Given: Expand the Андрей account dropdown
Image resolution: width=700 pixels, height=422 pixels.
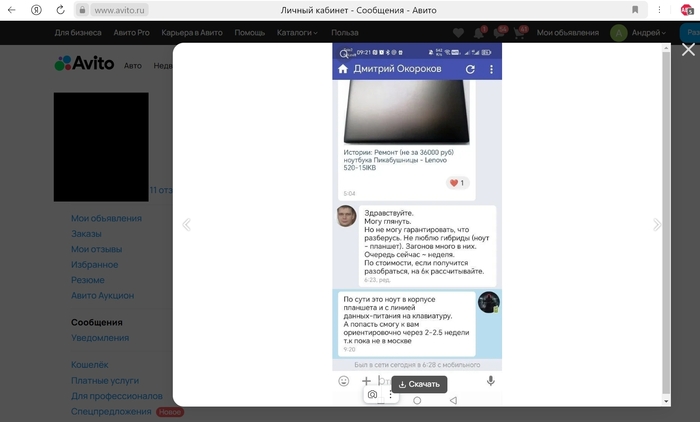Looking at the screenshot, I should [x=648, y=33].
